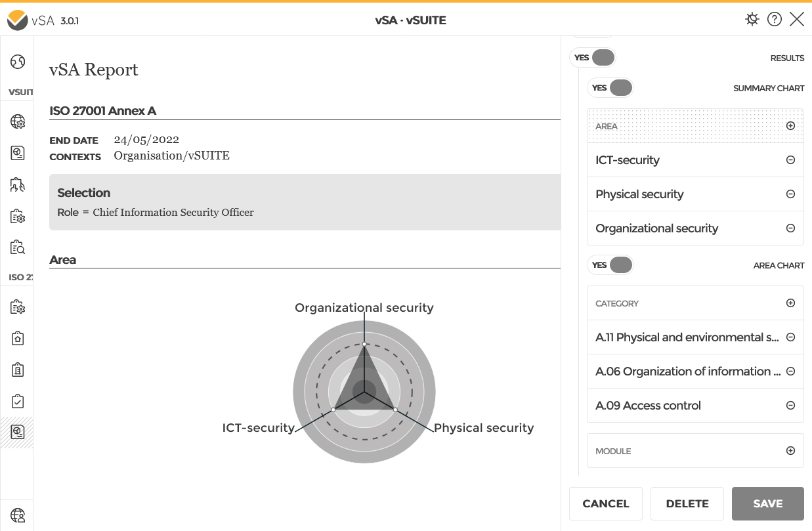Viewport: 812px width, 531px height.
Task: Open globe settings icon under VSUITE section
Action: click(x=18, y=121)
